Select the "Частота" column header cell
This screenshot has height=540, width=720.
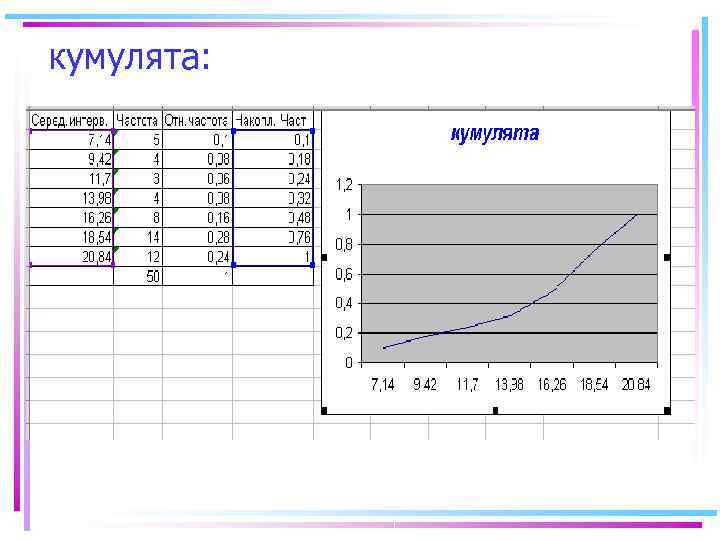138,120
